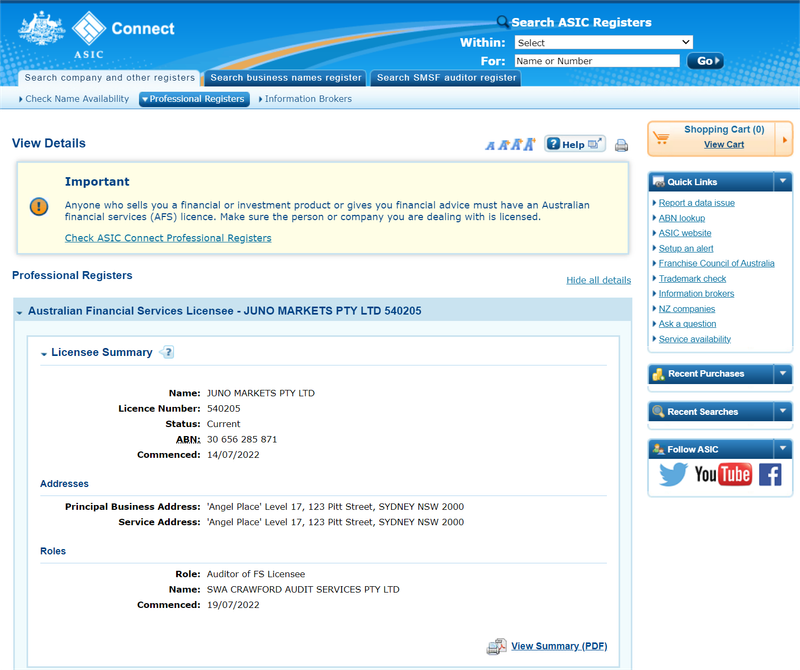Screen dimensions: 800x670
Task: Select Professional Registers menu
Action: (x=194, y=99)
